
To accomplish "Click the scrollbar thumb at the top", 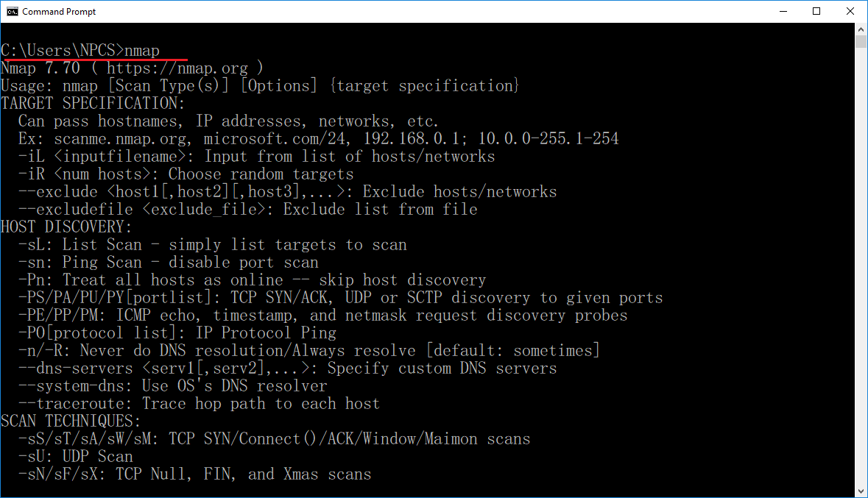I will coord(861,40).
